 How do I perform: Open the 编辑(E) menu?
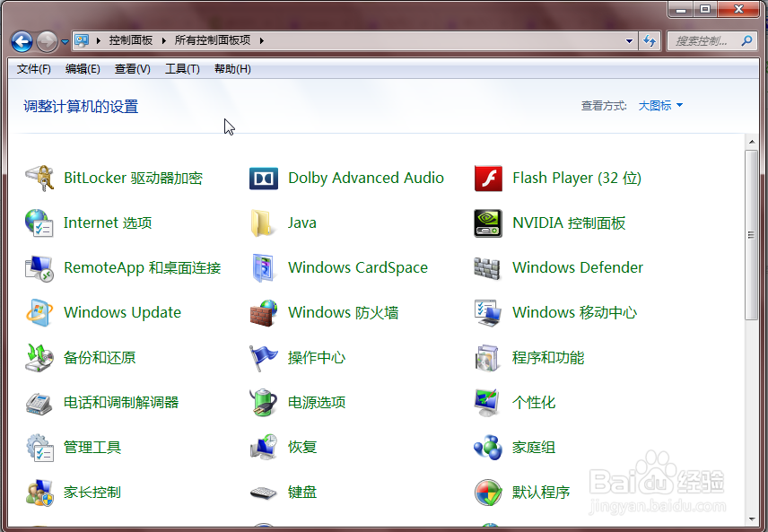coord(83,69)
